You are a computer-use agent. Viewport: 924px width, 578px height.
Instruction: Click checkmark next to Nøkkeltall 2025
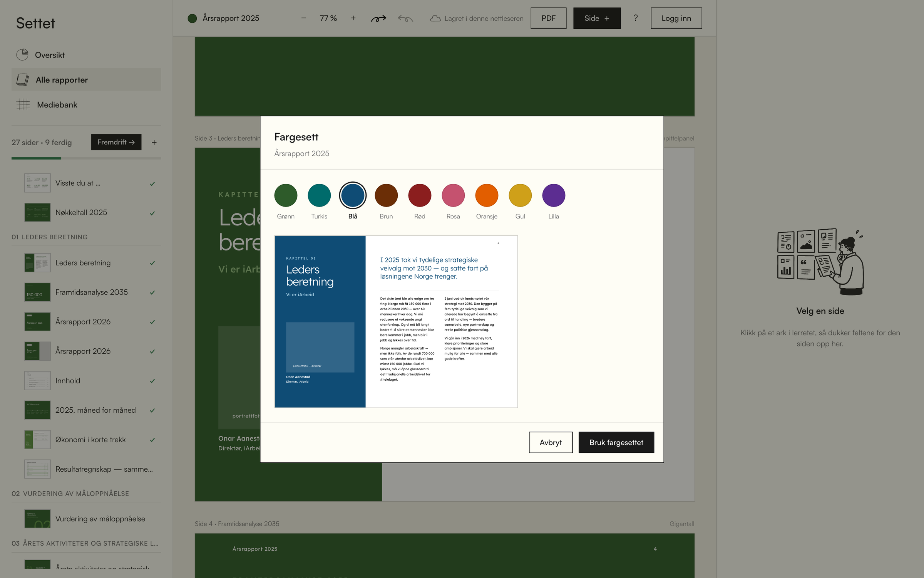tap(152, 213)
